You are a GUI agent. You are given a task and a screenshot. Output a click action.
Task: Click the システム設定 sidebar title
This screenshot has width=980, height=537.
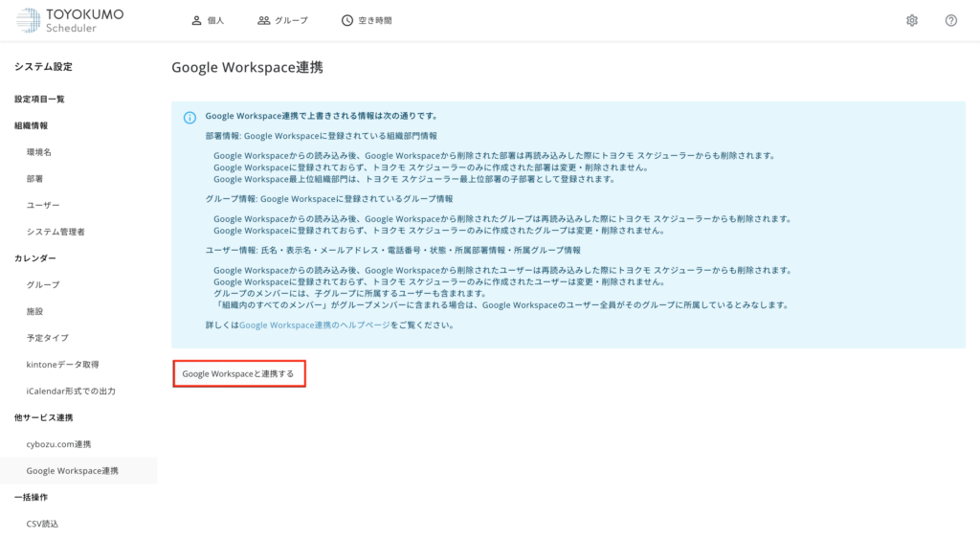(43, 67)
